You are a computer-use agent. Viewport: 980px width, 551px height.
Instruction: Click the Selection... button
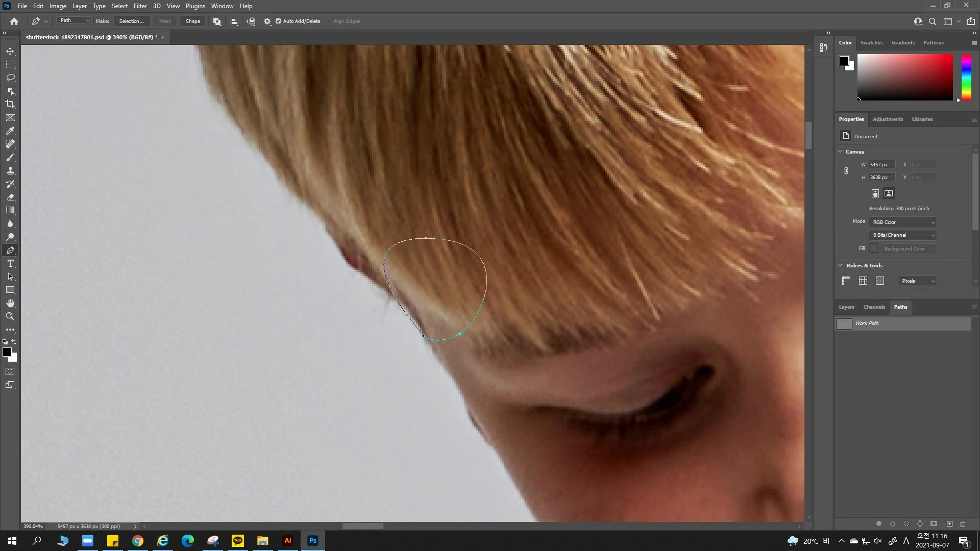[131, 21]
